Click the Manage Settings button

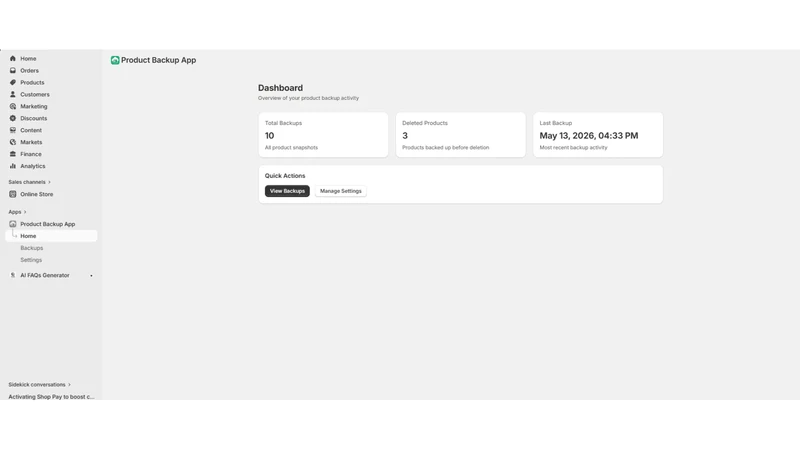341,191
